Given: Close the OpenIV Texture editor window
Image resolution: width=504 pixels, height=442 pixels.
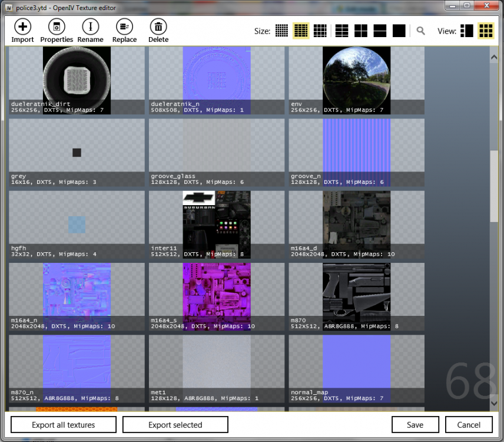Looking at the screenshot, I should click(x=487, y=5).
